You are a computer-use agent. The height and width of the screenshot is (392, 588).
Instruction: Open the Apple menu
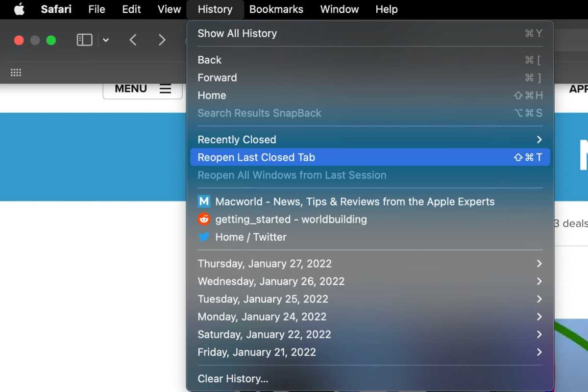coord(19,9)
